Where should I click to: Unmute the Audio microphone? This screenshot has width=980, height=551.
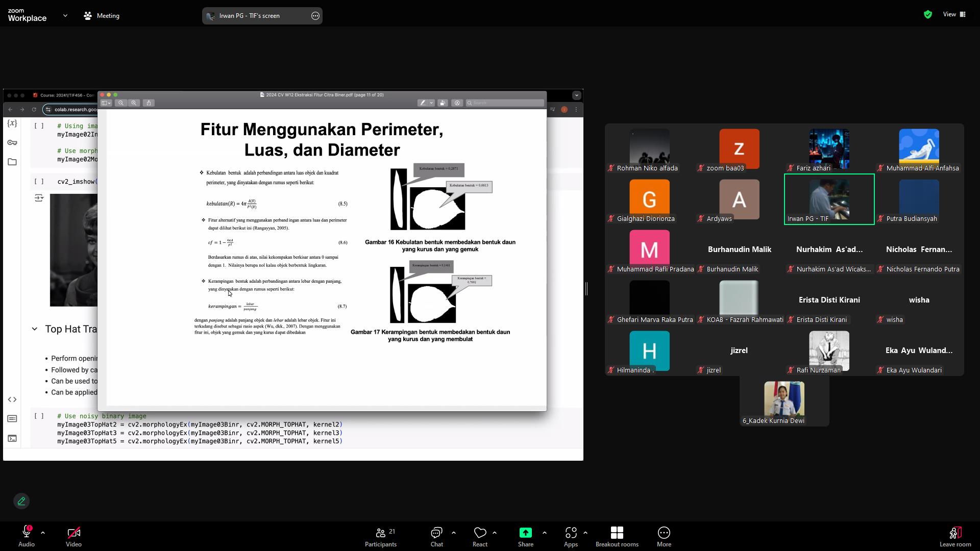[27, 536]
